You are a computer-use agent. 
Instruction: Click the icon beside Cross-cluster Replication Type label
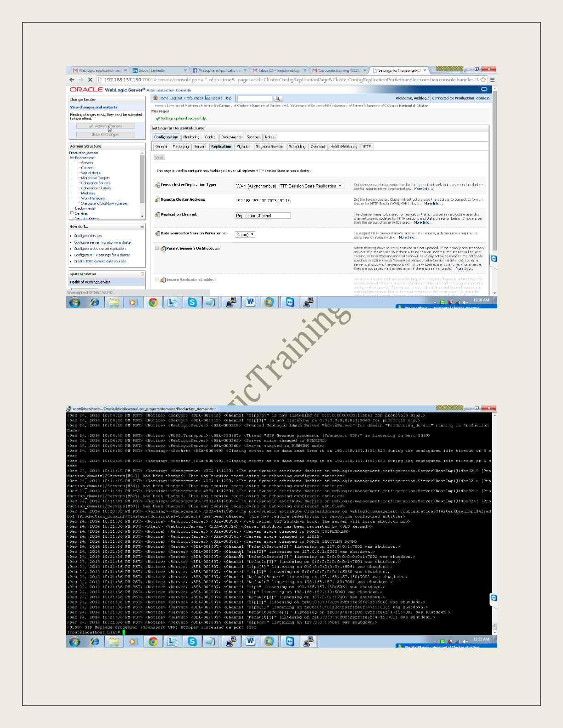157,185
